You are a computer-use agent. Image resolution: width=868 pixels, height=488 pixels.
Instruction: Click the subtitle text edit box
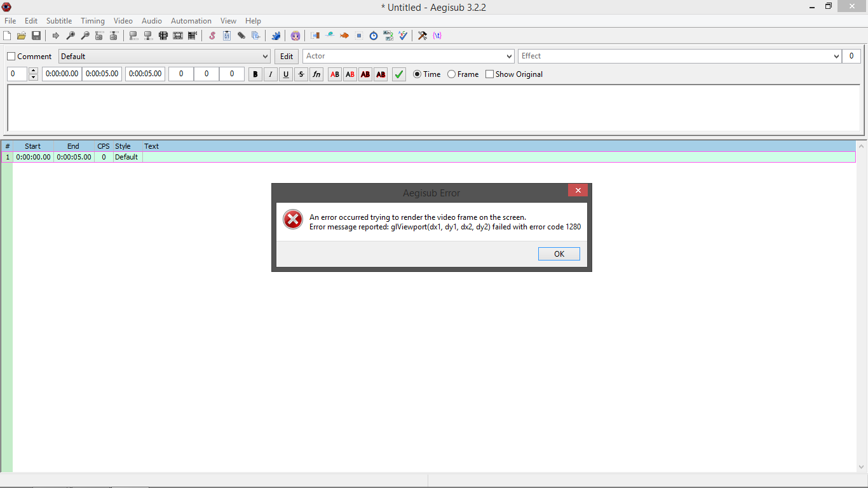[434, 108]
